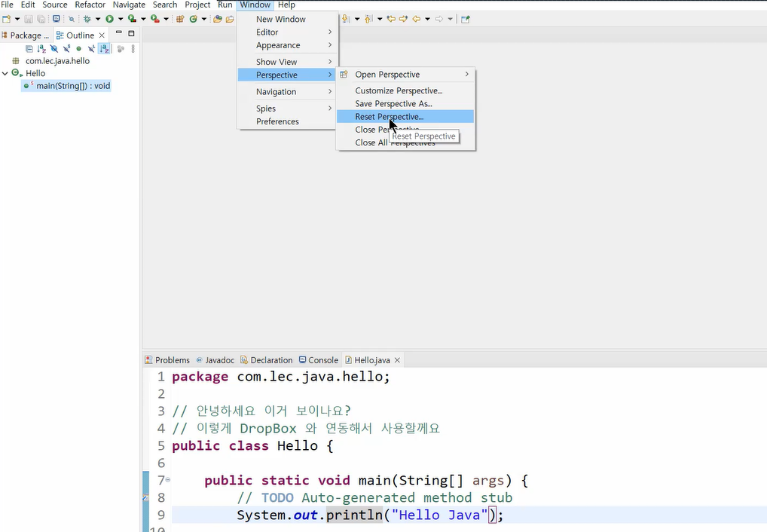Click the green Run button in toolbar
Viewport: 767px width, 532px height.
(109, 19)
